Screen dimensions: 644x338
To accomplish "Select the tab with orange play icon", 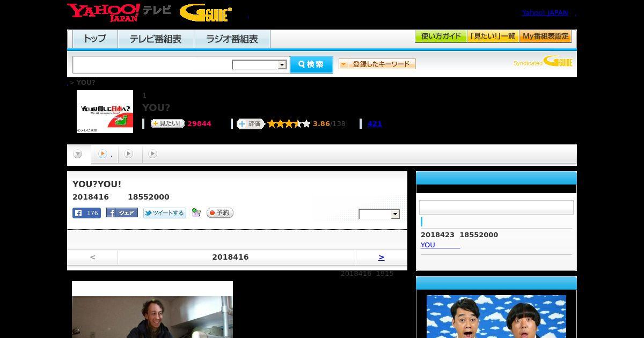I will [x=104, y=154].
